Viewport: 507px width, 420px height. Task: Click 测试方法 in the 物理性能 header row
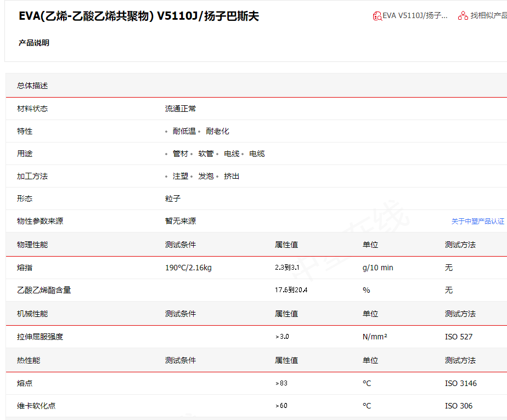coord(460,245)
